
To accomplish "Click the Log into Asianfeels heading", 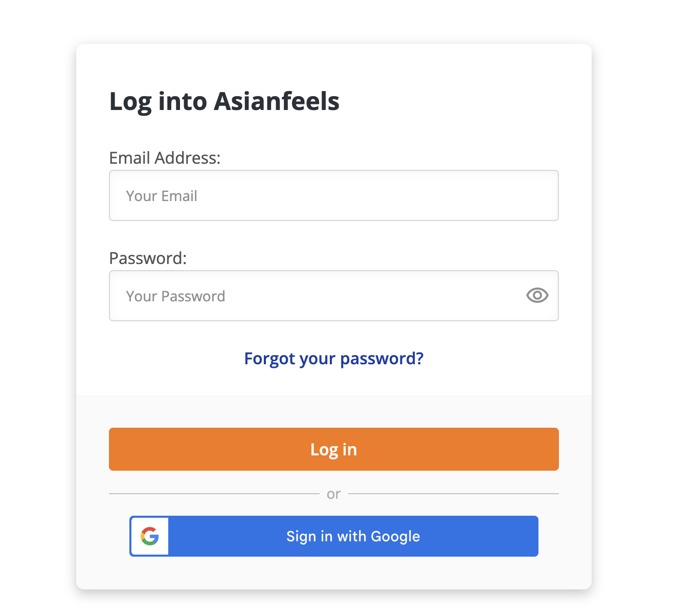I will (224, 101).
